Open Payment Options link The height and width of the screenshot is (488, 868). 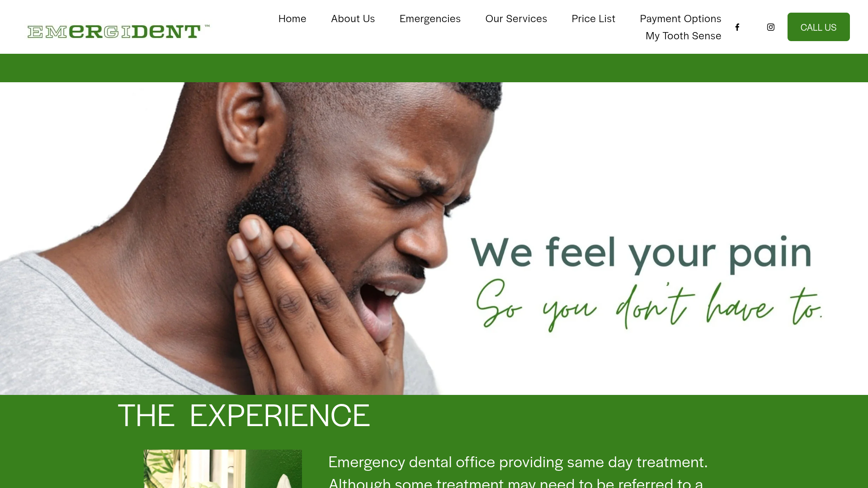[x=680, y=19]
